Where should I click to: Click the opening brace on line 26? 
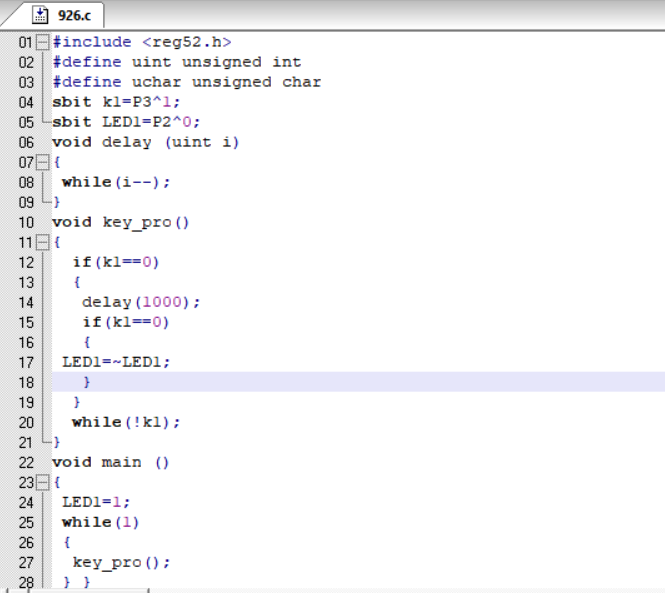tap(67, 543)
